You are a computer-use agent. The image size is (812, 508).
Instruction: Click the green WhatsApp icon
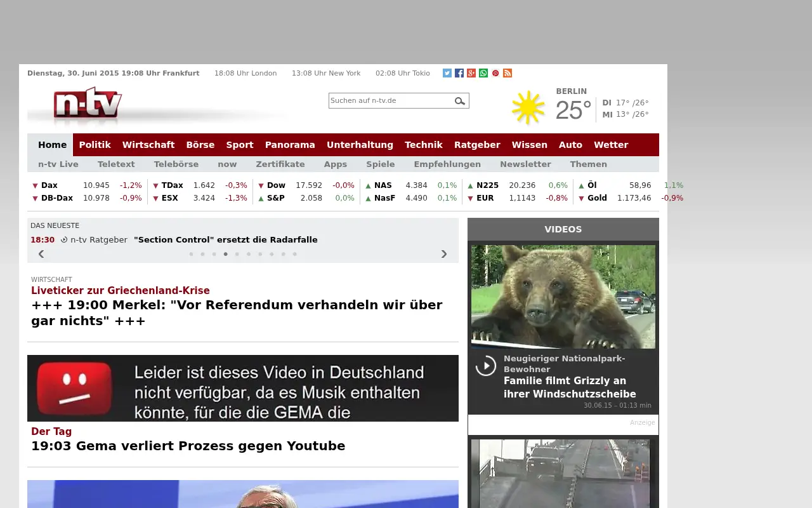tap(483, 73)
